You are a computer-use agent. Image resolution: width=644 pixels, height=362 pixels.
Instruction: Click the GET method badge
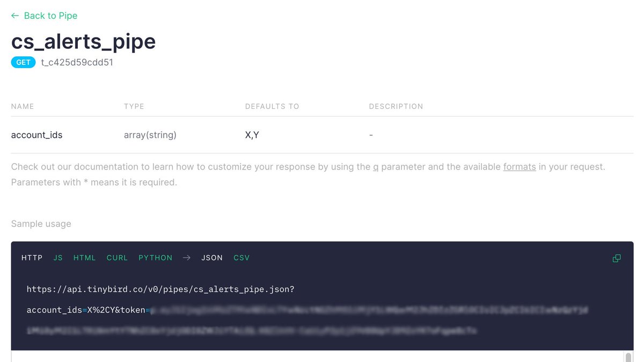[23, 62]
